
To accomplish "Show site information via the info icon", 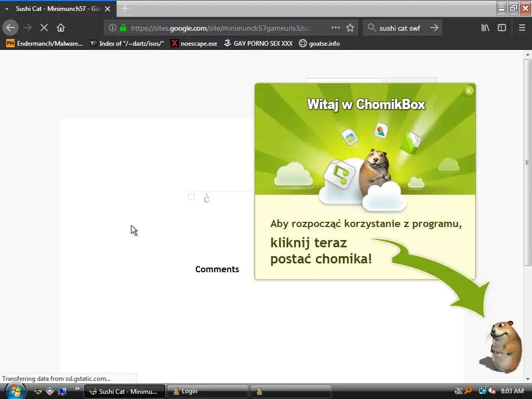I will tap(113, 28).
